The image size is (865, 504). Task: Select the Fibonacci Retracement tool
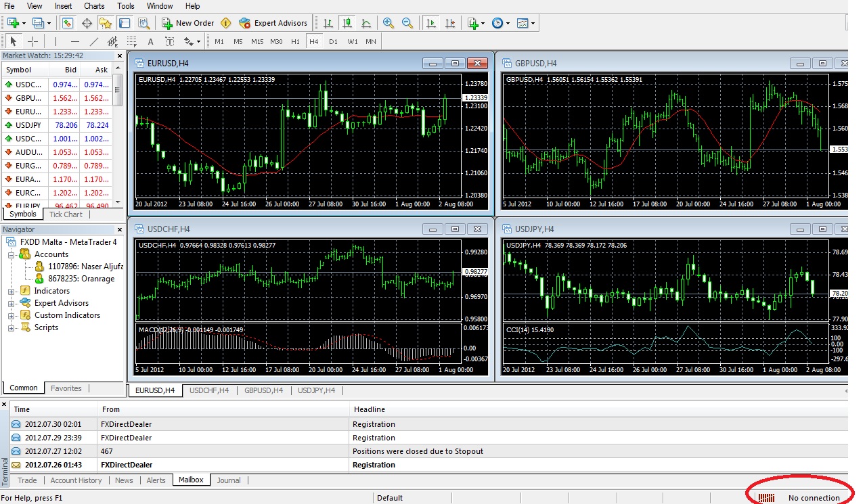click(132, 41)
